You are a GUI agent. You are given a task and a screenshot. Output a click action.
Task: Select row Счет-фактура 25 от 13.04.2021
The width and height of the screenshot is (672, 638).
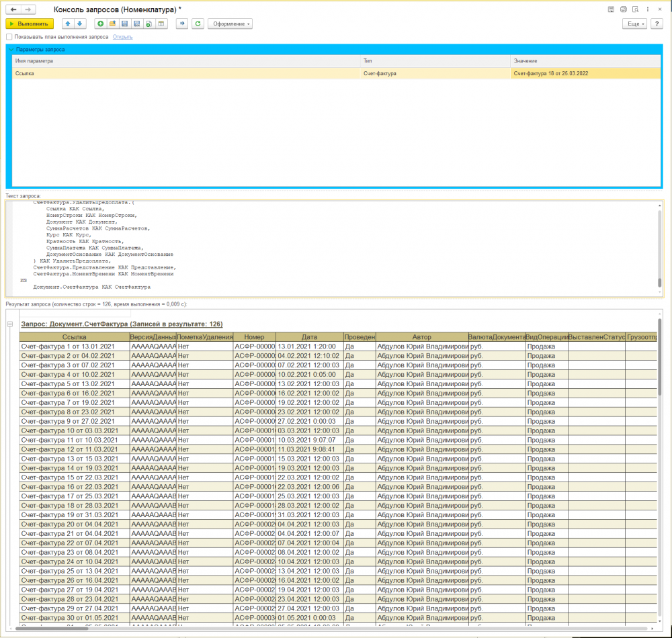click(74, 572)
